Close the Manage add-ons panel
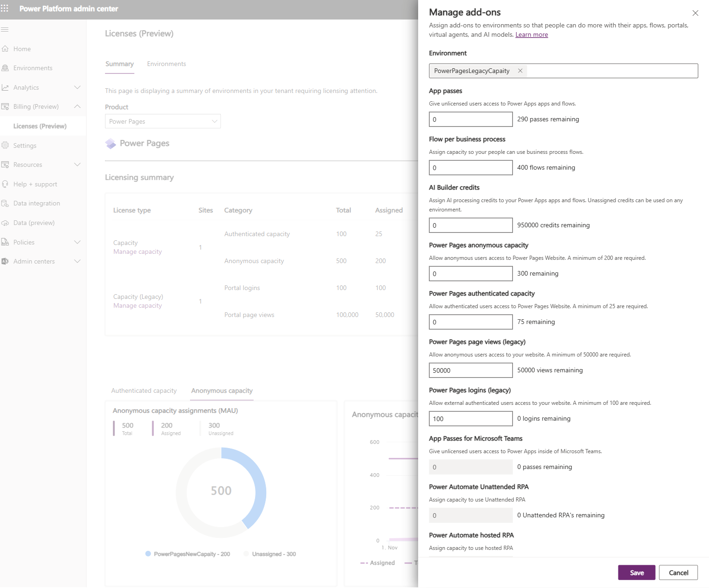 coord(695,13)
